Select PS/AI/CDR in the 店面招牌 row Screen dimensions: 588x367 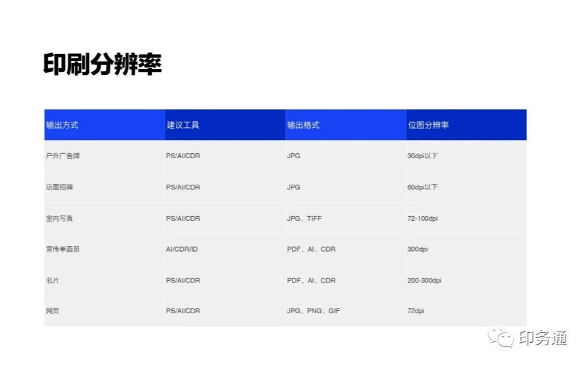point(183,187)
